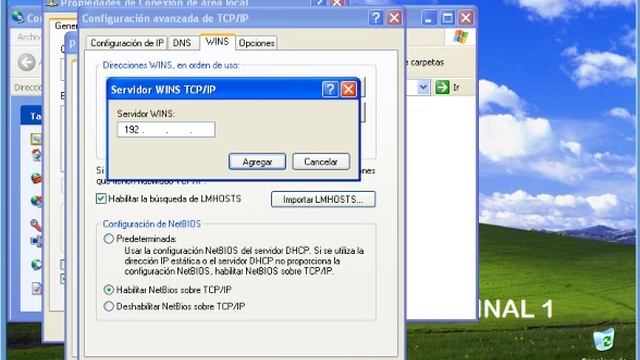Image resolution: width=640 pixels, height=360 pixels.
Task: Click the carpetas toolbar label in Explorer
Action: click(x=427, y=62)
